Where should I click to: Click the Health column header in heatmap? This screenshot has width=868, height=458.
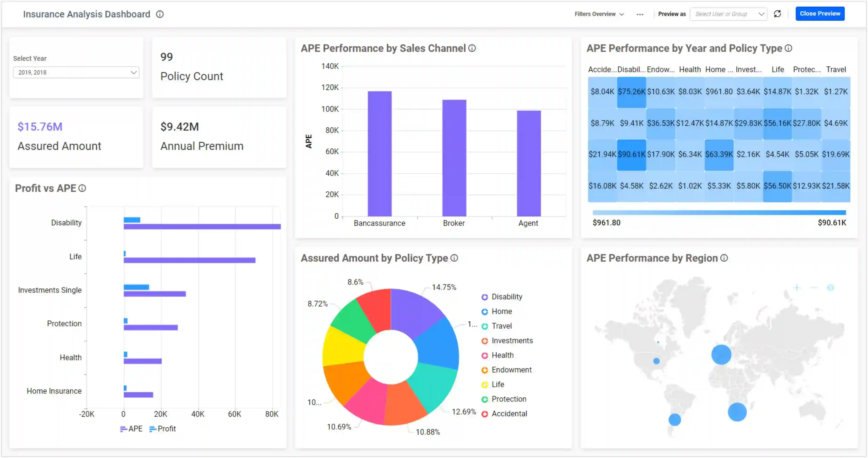[690, 69]
